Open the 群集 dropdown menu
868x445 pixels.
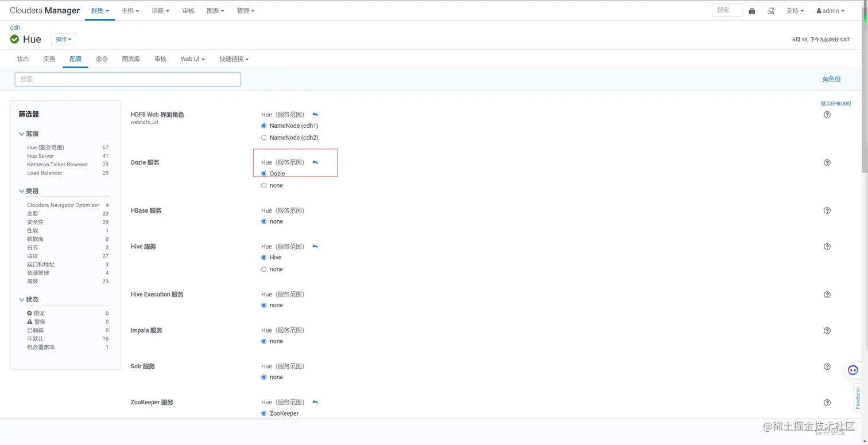100,11
